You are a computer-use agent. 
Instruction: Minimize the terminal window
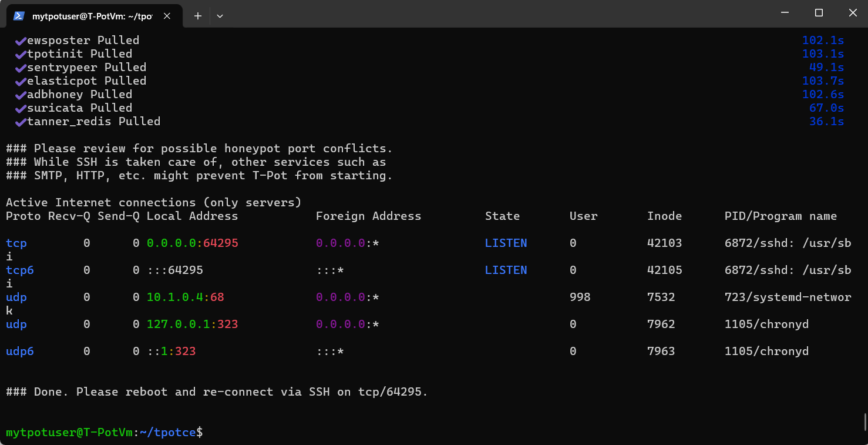[785, 12]
